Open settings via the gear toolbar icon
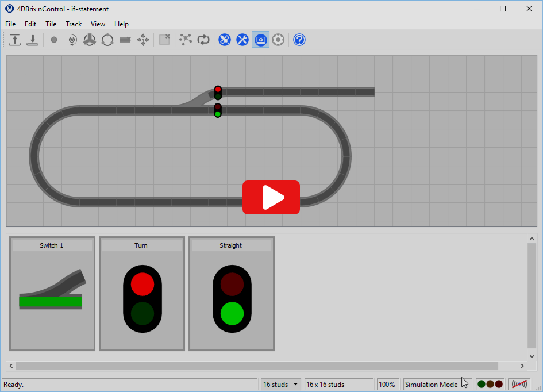Image resolution: width=543 pixels, height=392 pixels. 278,40
